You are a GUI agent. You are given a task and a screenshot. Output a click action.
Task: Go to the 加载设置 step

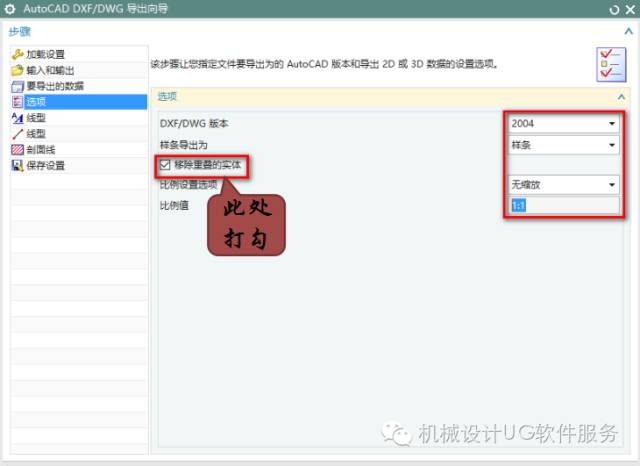(x=79, y=54)
